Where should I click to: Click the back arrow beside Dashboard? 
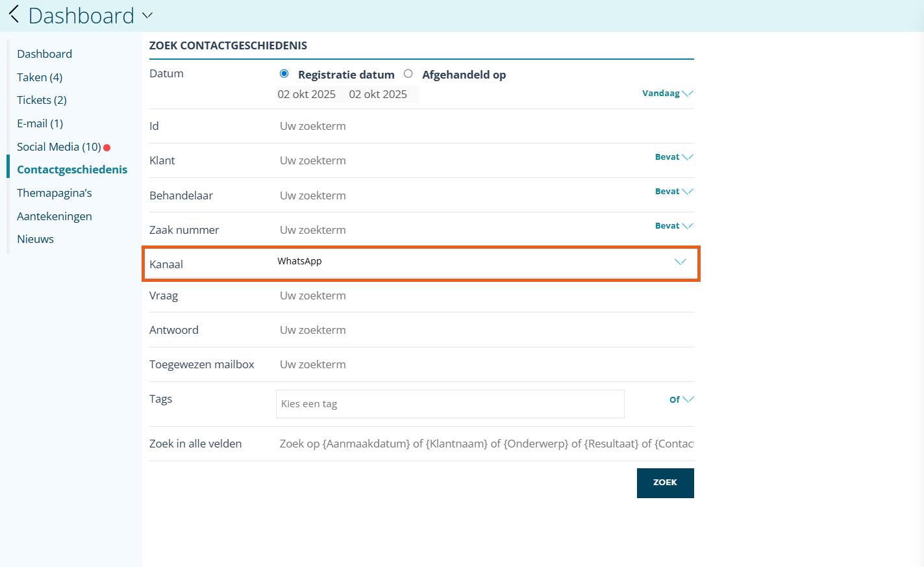(14, 14)
